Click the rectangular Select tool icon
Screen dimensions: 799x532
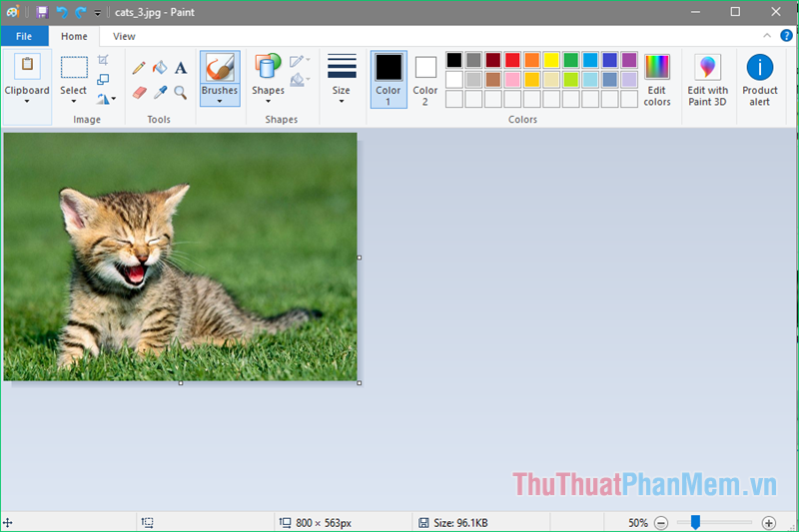(x=74, y=67)
